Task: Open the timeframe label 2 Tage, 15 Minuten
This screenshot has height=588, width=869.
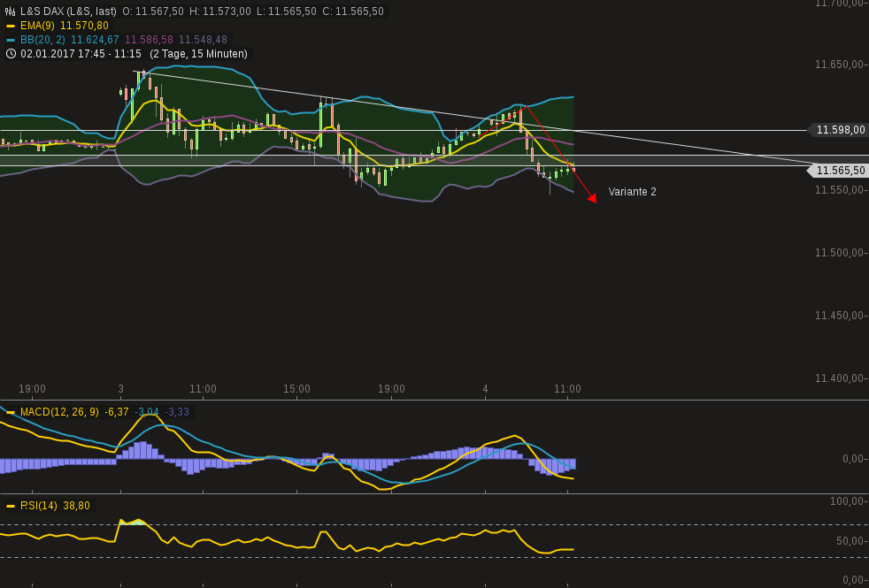Action: [200, 54]
